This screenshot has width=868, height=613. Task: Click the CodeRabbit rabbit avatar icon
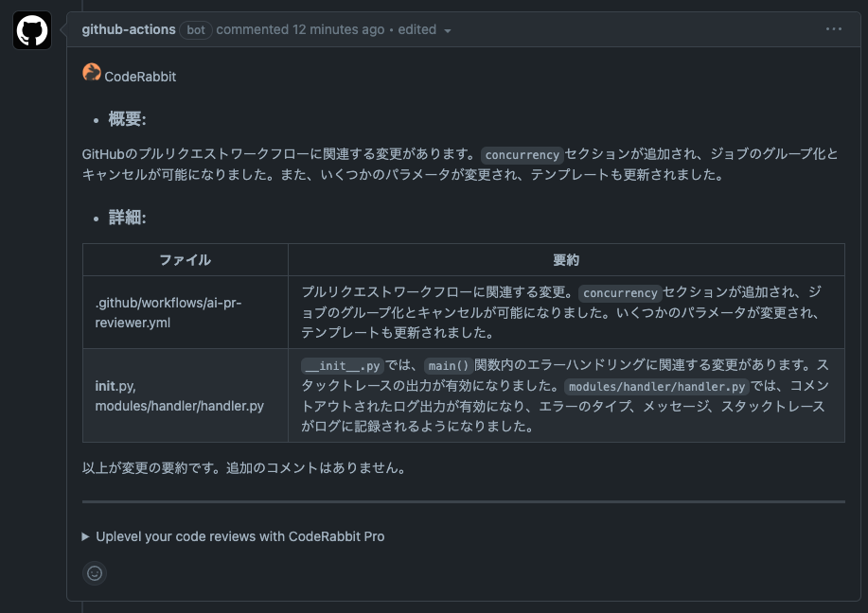tap(91, 71)
